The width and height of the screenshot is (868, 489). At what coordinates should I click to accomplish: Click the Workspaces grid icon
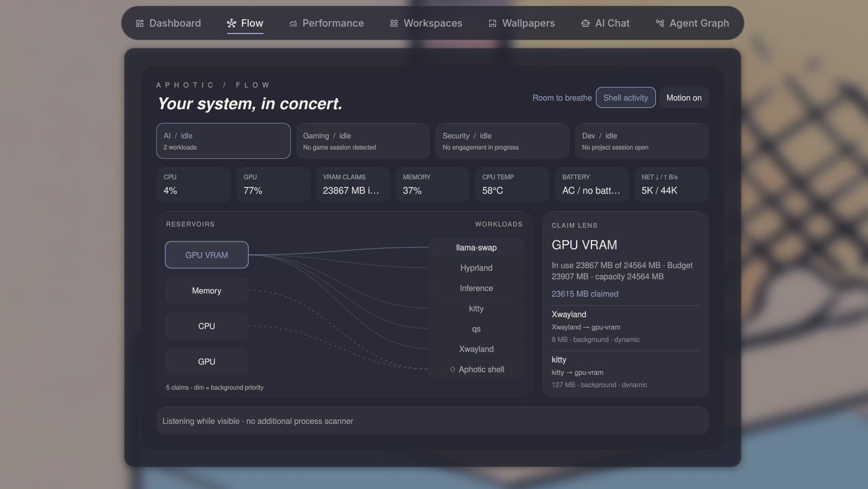[x=394, y=24]
